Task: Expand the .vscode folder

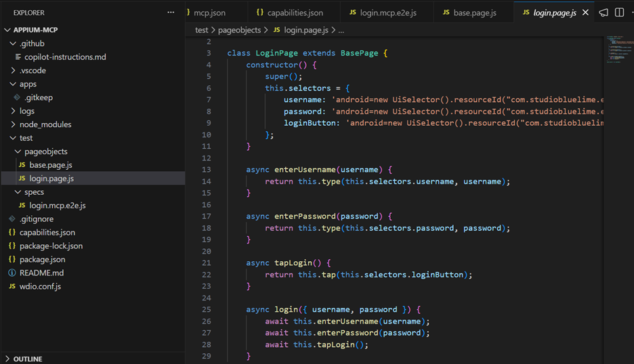Action: (33, 70)
